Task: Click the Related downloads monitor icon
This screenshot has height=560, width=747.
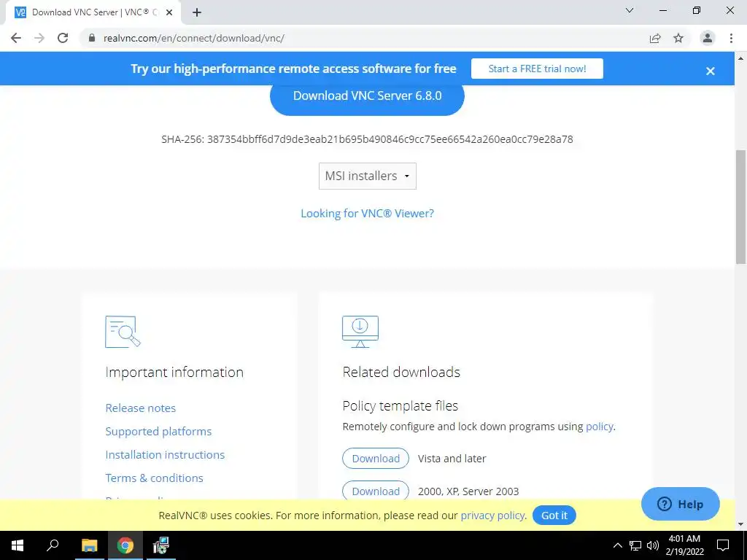Action: 360,332
